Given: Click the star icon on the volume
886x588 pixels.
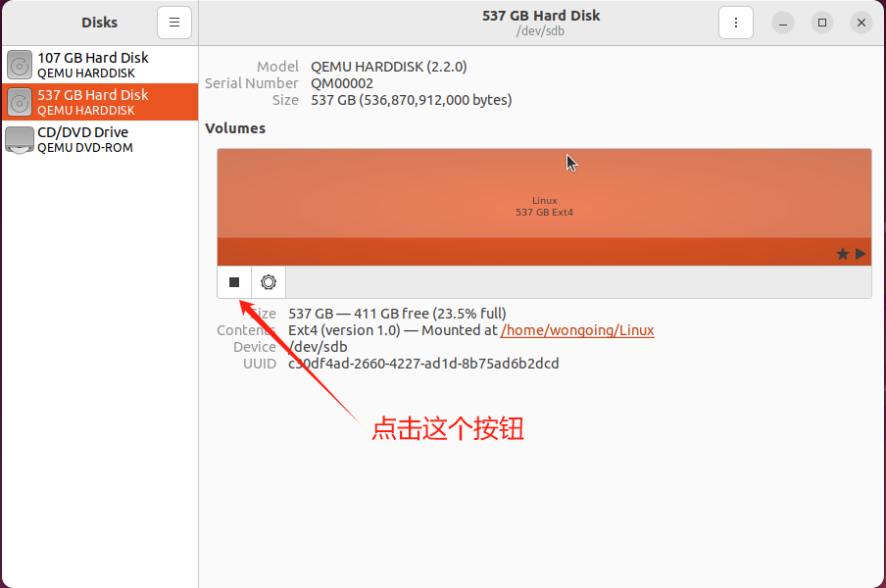Looking at the screenshot, I should [843, 254].
